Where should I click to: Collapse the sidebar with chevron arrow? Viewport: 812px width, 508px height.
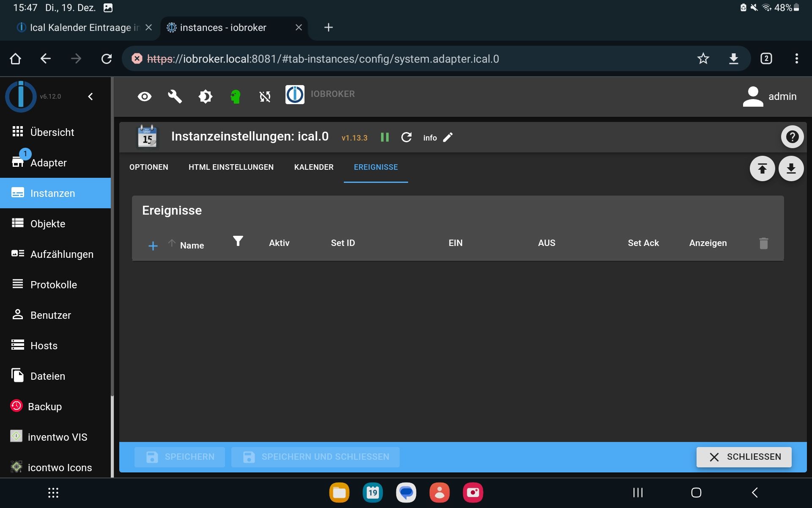[x=91, y=97]
